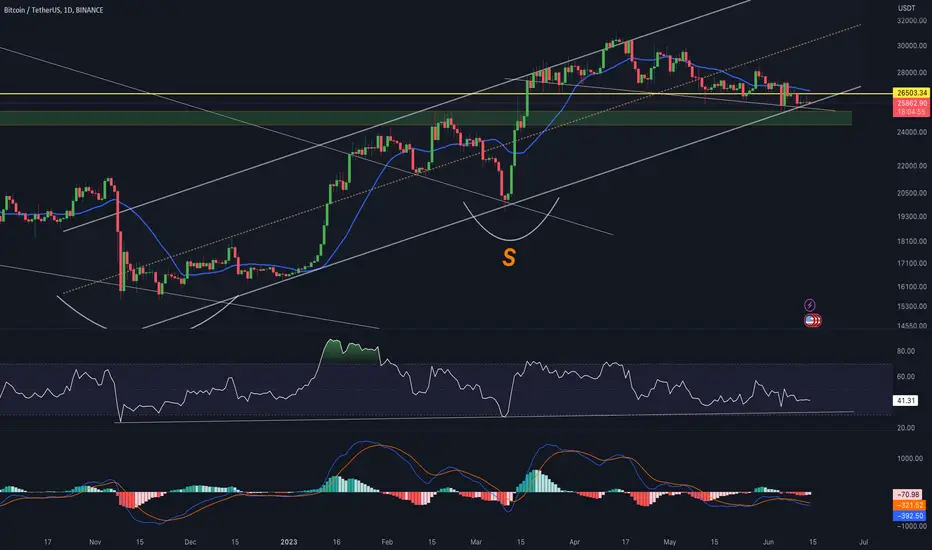The image size is (932, 550).
Task: Click the Nov label on time axis
Action: (95, 542)
